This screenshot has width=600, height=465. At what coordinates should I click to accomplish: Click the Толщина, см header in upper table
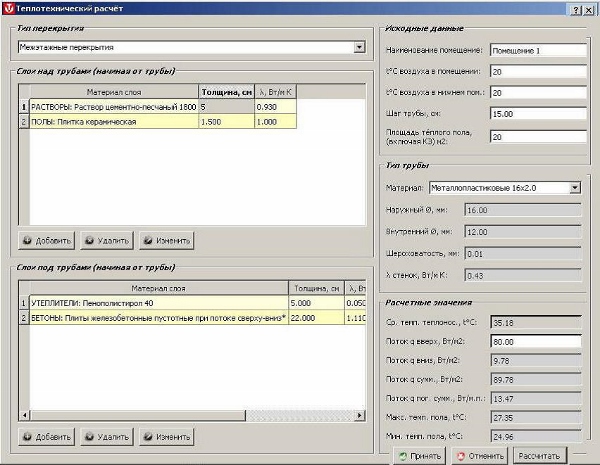(x=226, y=91)
